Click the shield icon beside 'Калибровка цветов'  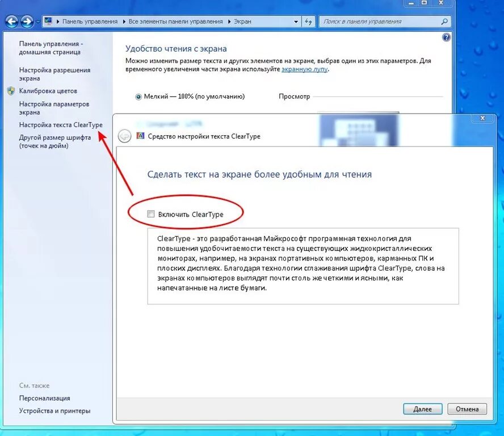(x=11, y=91)
